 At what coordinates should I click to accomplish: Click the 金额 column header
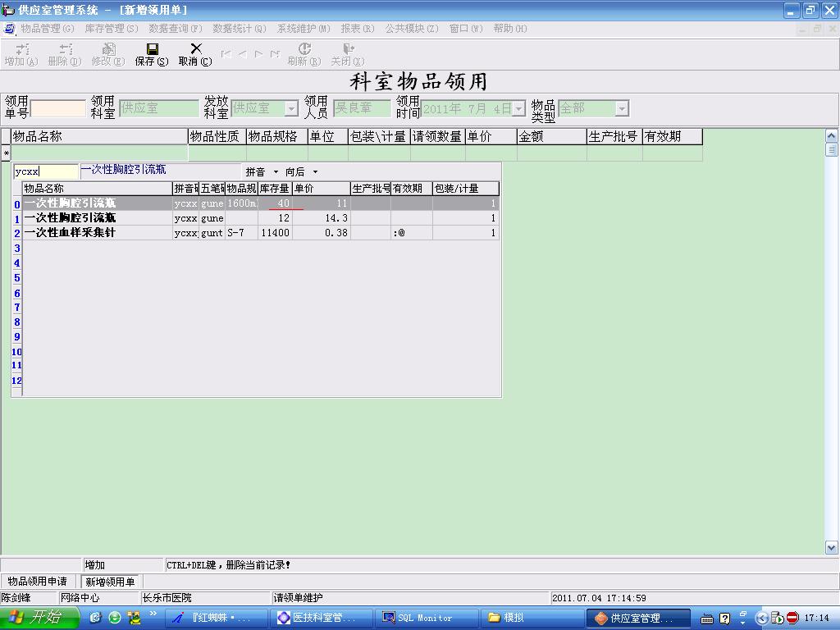point(552,137)
